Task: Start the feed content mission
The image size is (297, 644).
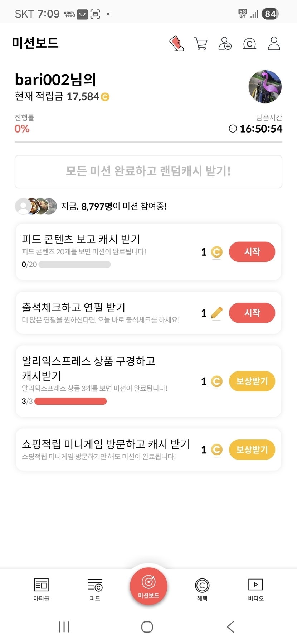Action: (252, 252)
